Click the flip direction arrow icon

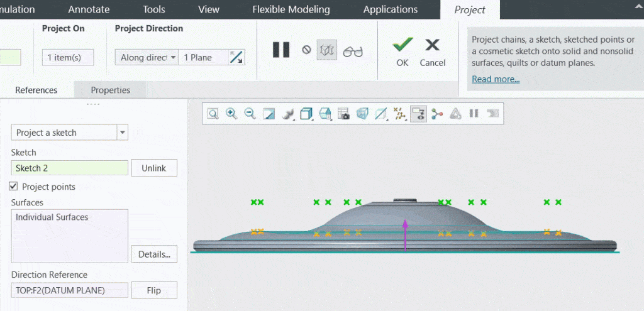(x=236, y=57)
